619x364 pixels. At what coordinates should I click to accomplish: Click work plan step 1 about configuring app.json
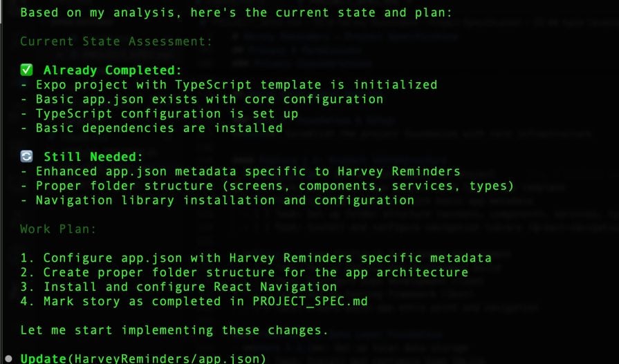[255, 258]
